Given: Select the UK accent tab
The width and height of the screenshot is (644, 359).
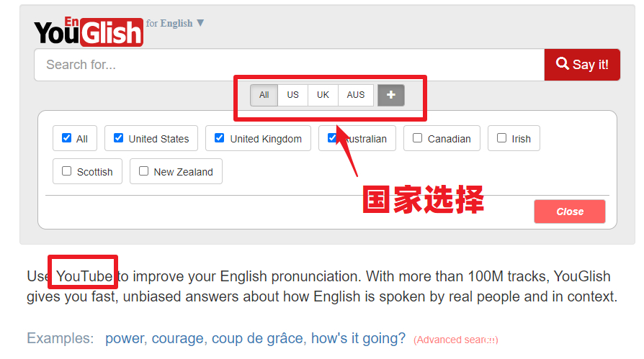Looking at the screenshot, I should [323, 95].
